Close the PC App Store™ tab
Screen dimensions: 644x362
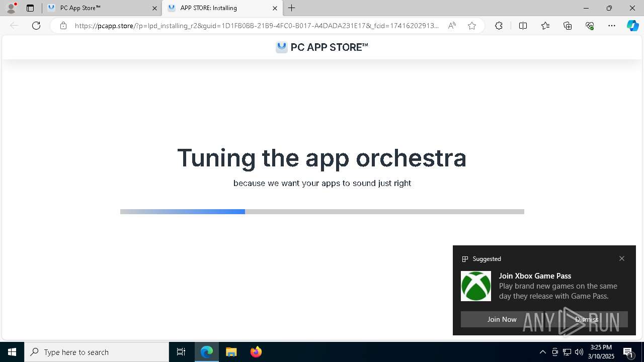click(x=154, y=8)
